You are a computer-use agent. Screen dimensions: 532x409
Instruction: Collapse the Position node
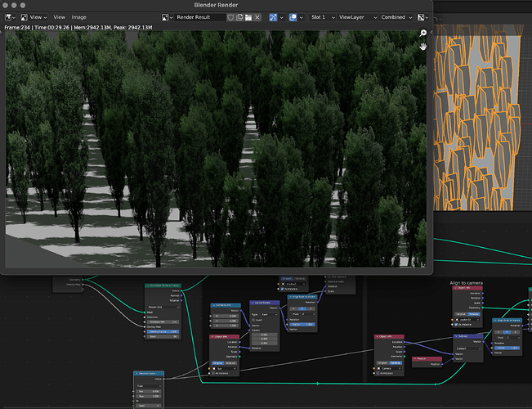coord(415,359)
